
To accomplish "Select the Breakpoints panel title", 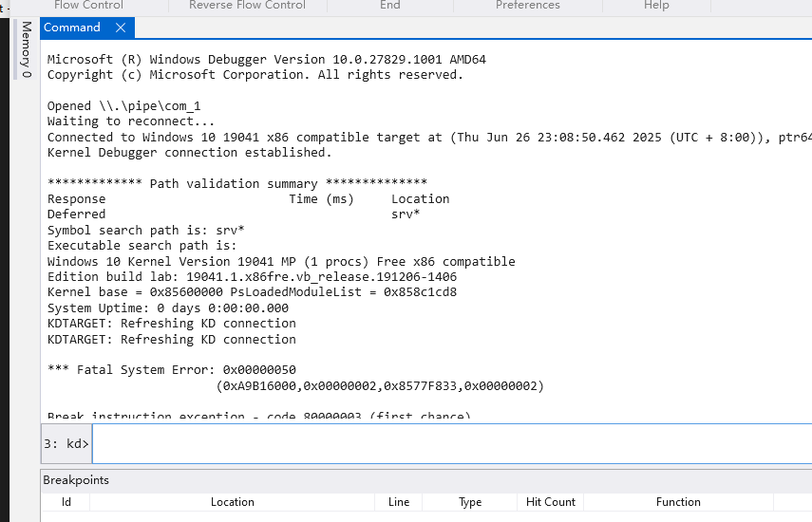I will click(76, 480).
